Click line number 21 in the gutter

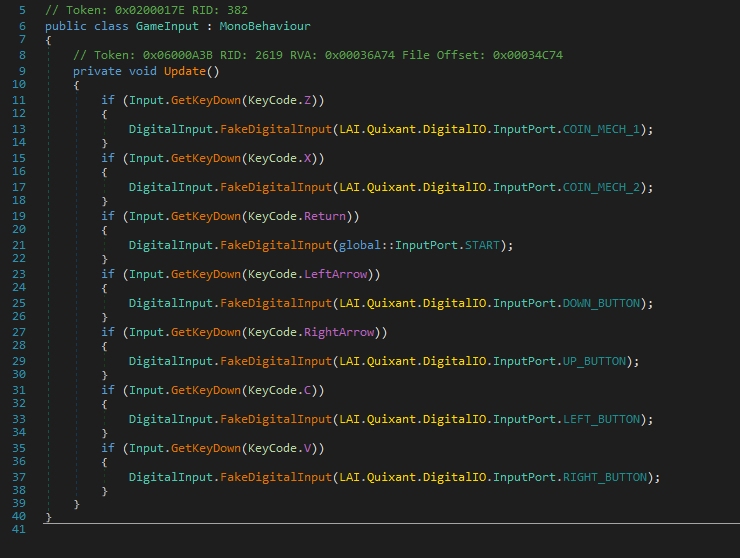coord(19,245)
